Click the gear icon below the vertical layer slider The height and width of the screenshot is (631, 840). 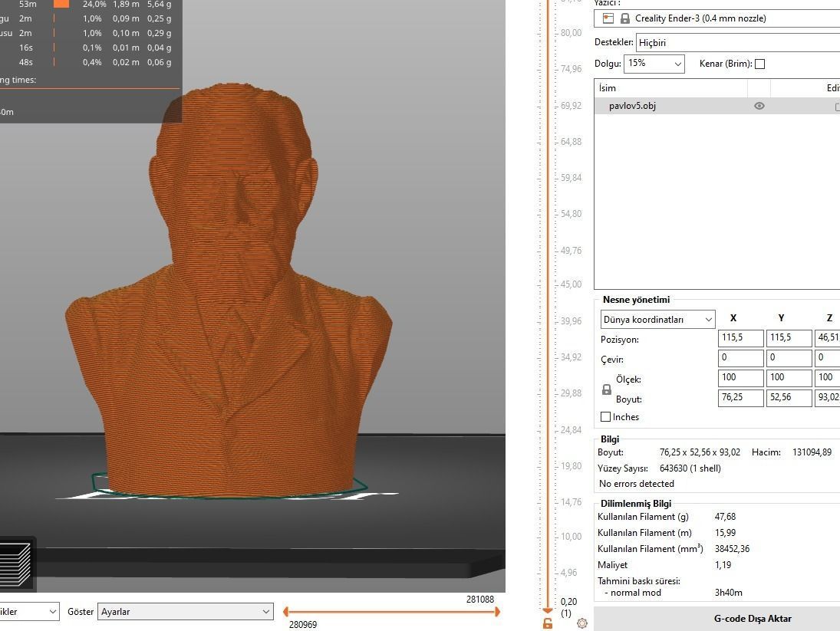[x=582, y=623]
